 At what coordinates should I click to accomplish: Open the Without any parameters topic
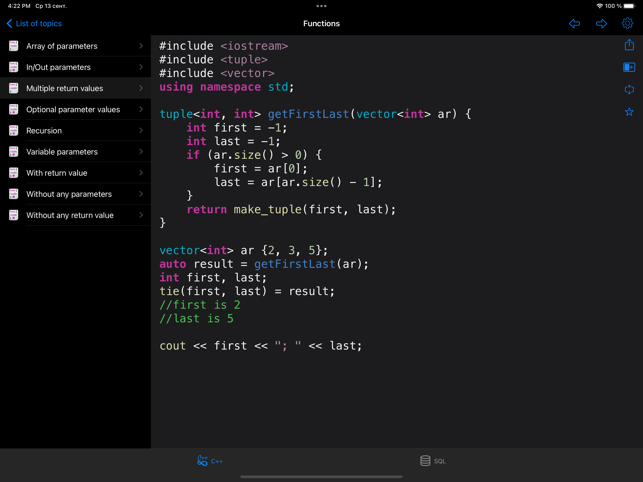point(75,194)
